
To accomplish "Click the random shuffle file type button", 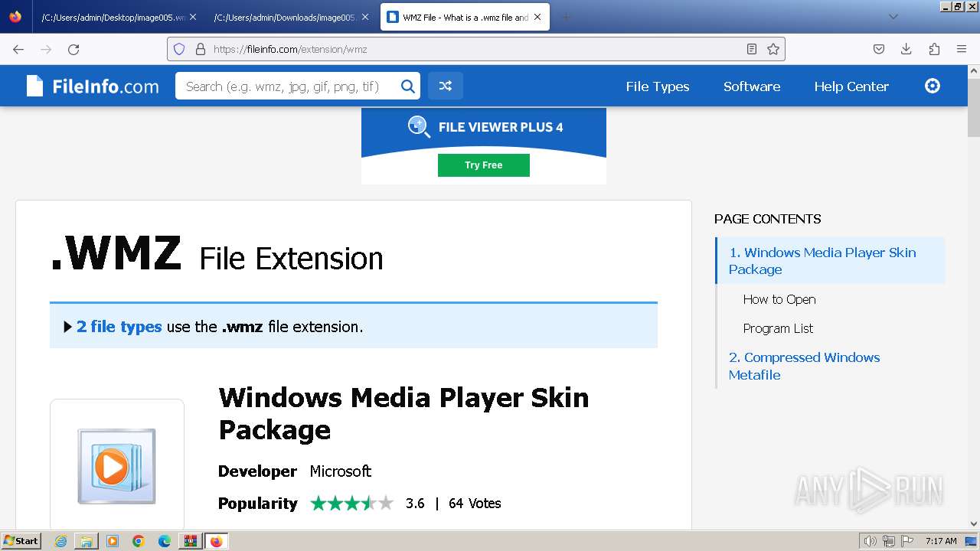I will click(x=446, y=86).
